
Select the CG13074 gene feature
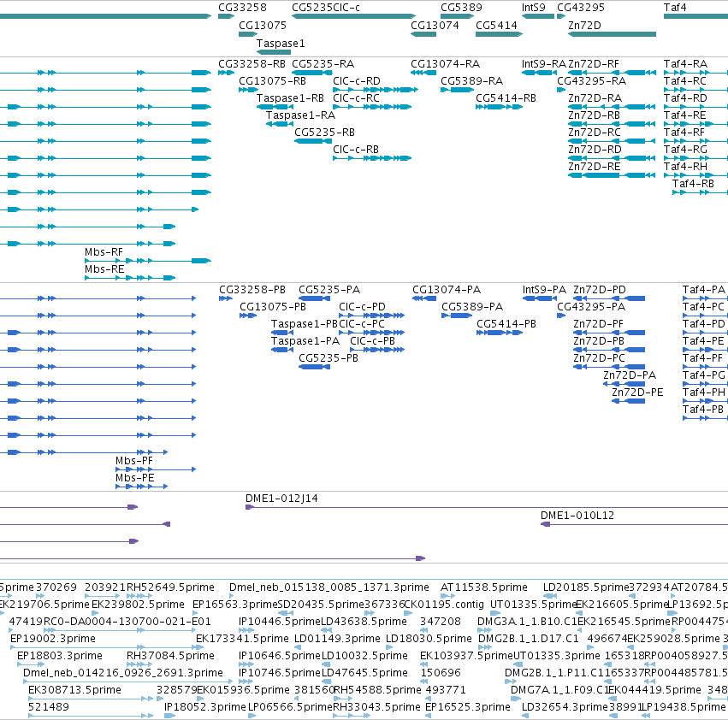[x=423, y=34]
